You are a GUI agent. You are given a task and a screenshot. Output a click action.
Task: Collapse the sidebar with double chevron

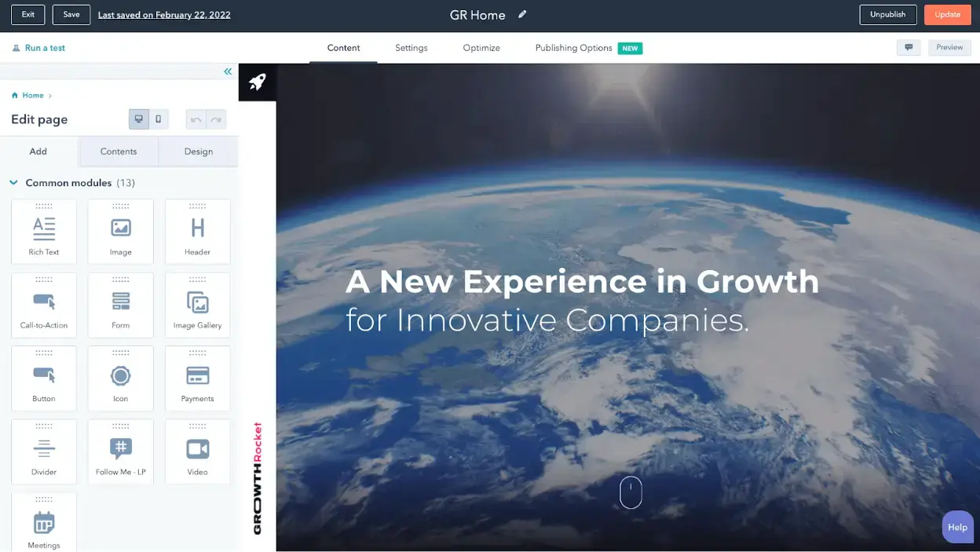click(x=228, y=71)
